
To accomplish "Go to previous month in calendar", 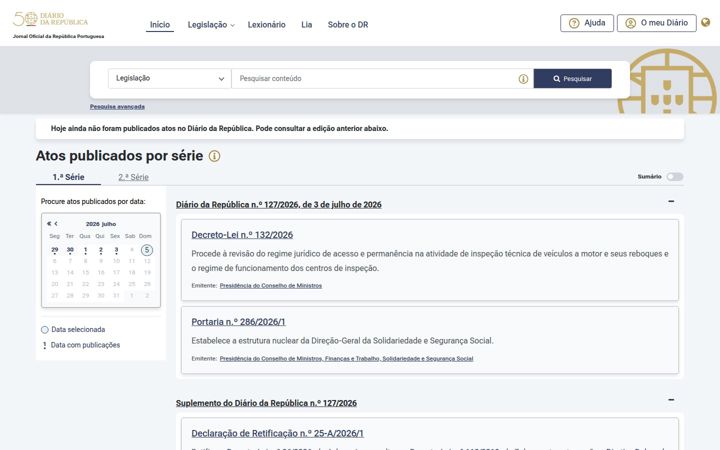I will click(56, 224).
